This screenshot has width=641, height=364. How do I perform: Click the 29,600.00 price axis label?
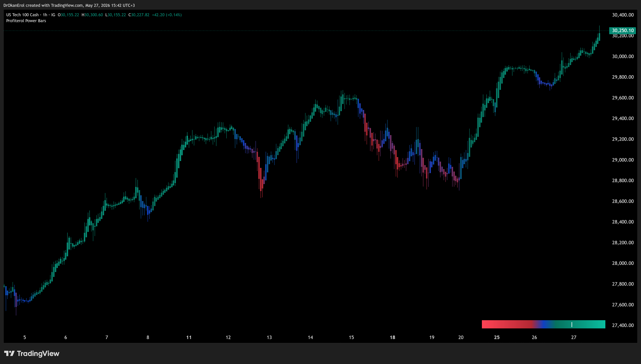tap(623, 98)
